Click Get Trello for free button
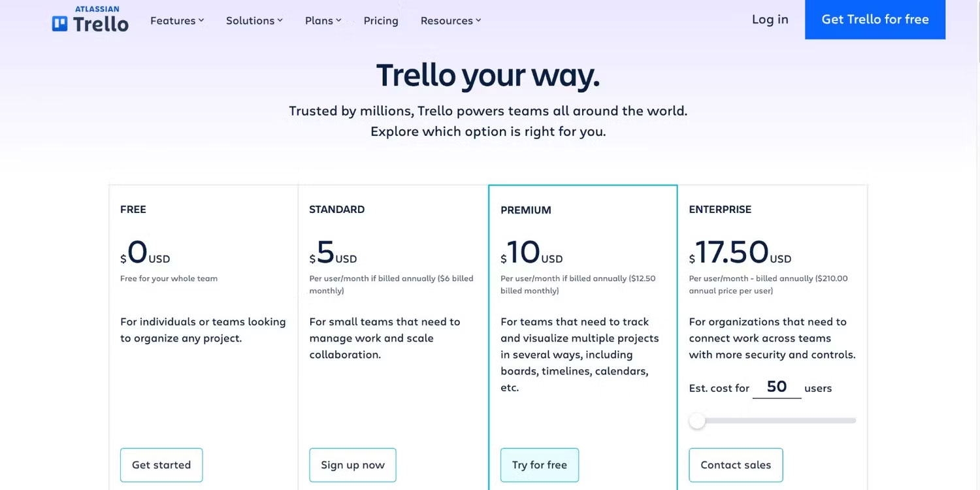This screenshot has height=490, width=980. pos(875,20)
